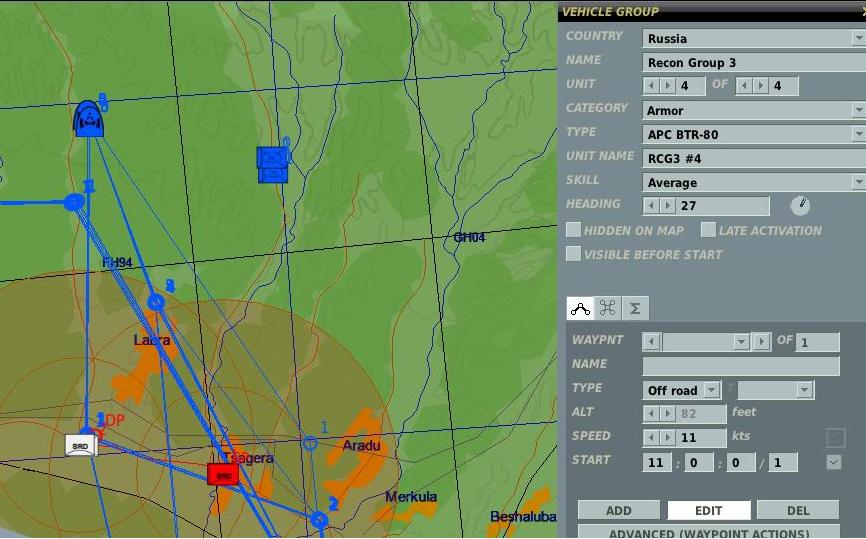This screenshot has width=866, height=539.
Task: Click the Aradu town label
Action: point(361,445)
